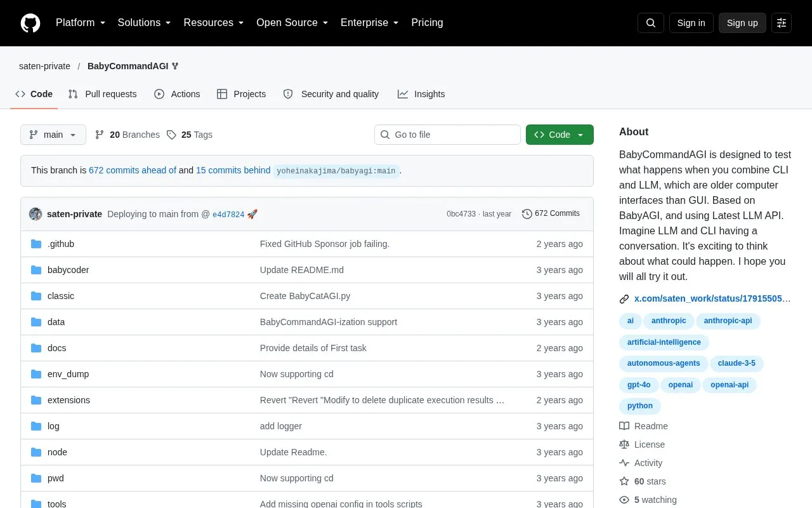Click the history clock icon by 672 Commits
The image size is (812, 508).
(x=527, y=214)
